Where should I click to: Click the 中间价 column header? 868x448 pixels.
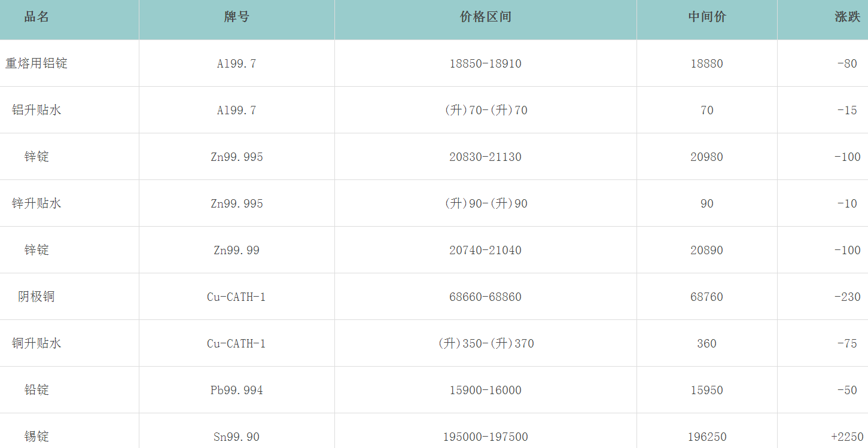coord(706,17)
